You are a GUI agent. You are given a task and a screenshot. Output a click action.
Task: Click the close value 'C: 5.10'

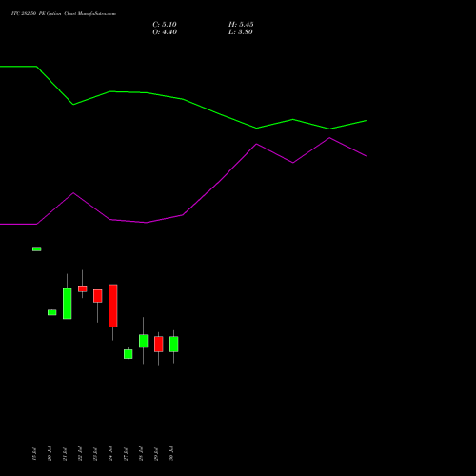165,25
